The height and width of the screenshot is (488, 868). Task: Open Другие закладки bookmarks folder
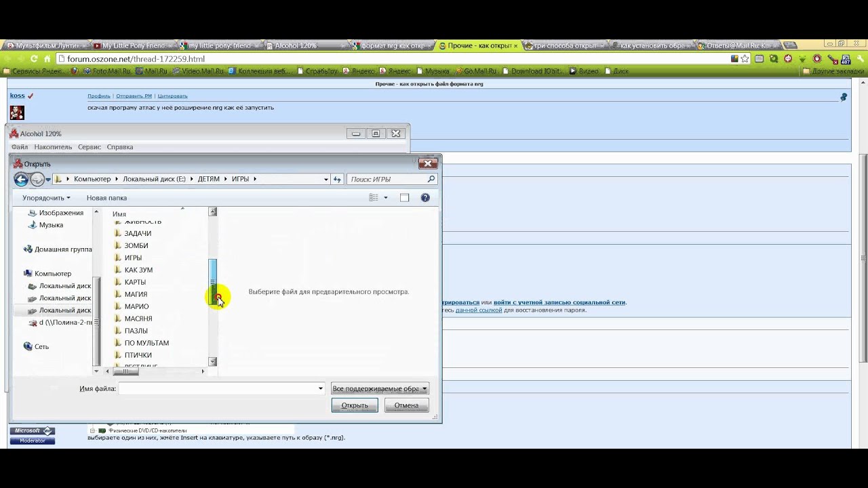click(x=833, y=71)
